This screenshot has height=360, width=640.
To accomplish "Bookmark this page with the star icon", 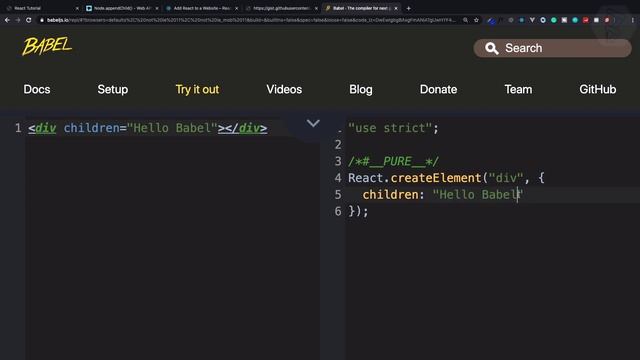I will (476, 20).
